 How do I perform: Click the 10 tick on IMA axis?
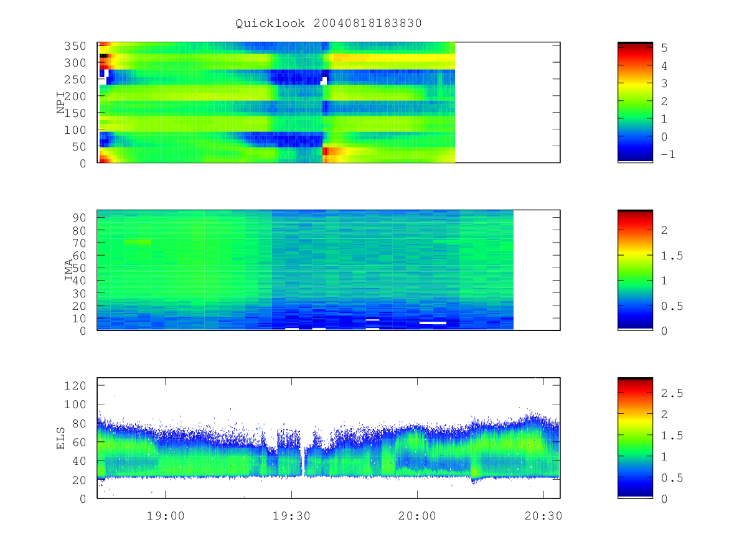coord(80,319)
